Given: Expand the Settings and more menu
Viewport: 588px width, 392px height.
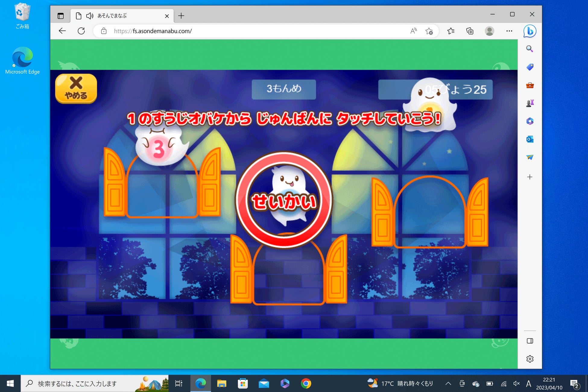Looking at the screenshot, I should coord(509,31).
